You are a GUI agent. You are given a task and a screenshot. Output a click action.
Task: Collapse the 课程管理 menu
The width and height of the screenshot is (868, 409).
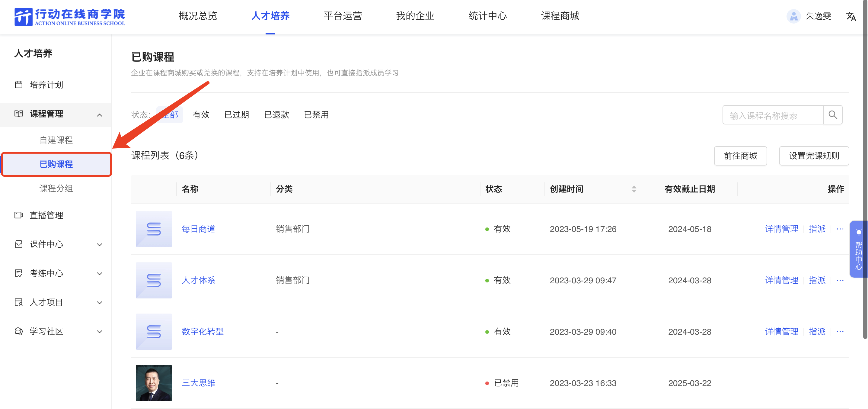99,115
